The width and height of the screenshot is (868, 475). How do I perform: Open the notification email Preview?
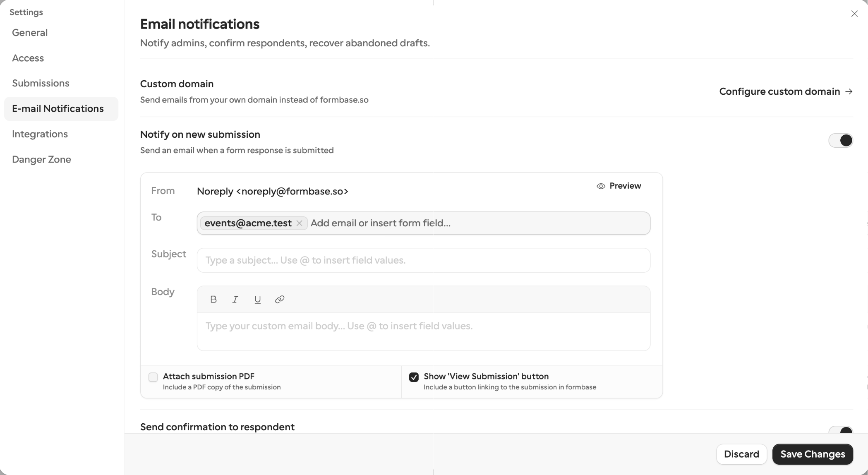pos(619,186)
